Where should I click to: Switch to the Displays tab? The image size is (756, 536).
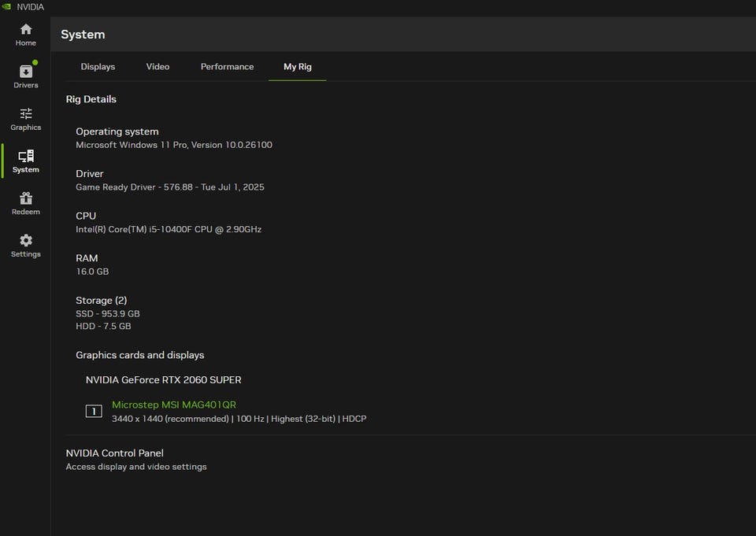98,67
